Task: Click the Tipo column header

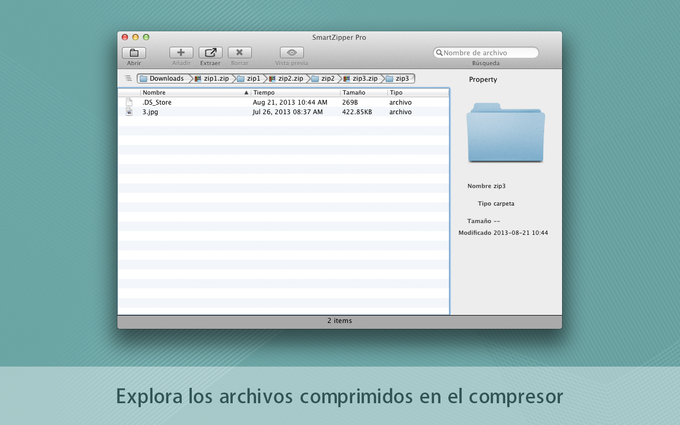Action: pyautogui.click(x=418, y=92)
